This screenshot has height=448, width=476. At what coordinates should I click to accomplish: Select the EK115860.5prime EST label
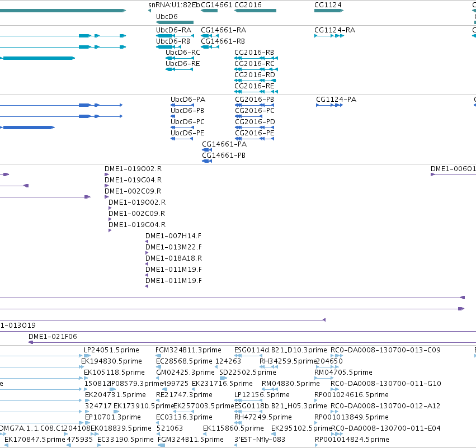(233, 428)
